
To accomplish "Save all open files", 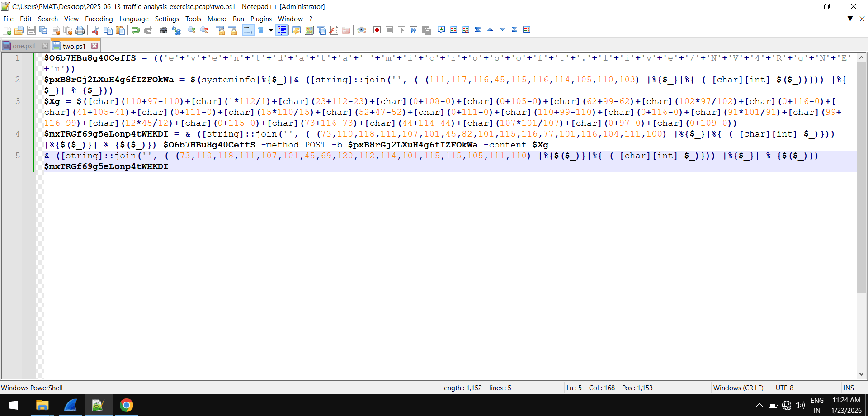I will pos(43,30).
